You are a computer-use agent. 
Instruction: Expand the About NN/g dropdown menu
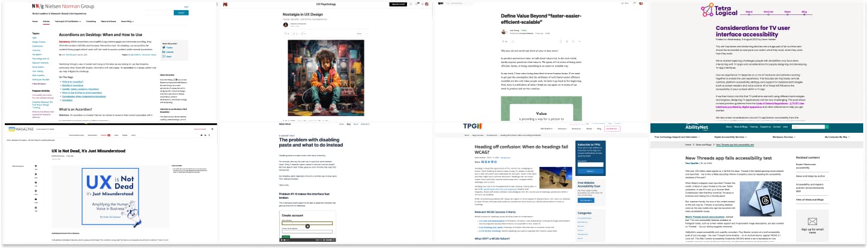pyautogui.click(x=126, y=21)
